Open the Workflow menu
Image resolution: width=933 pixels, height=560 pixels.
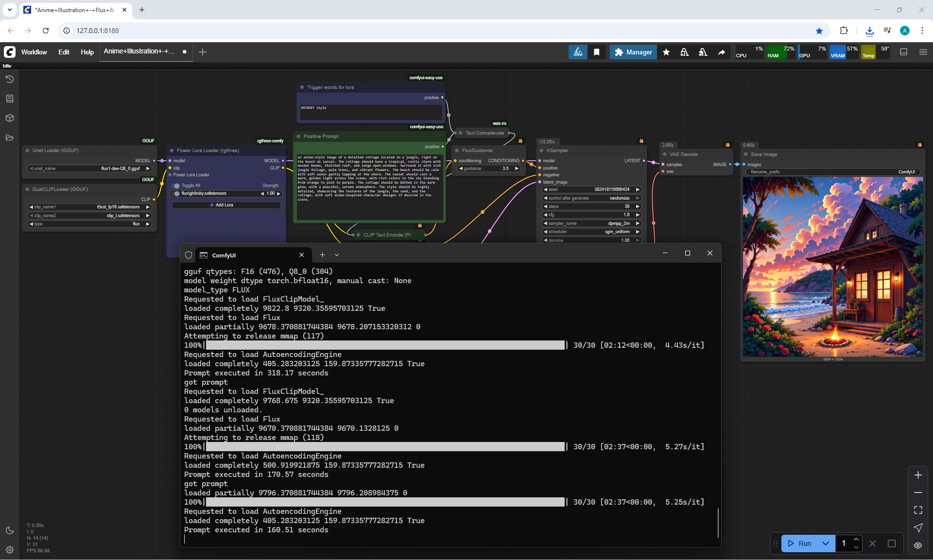click(34, 52)
